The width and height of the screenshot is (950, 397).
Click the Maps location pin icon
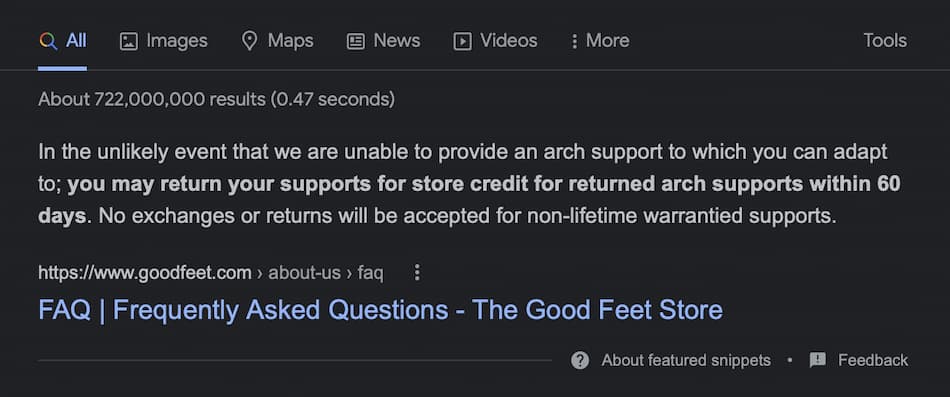click(249, 41)
